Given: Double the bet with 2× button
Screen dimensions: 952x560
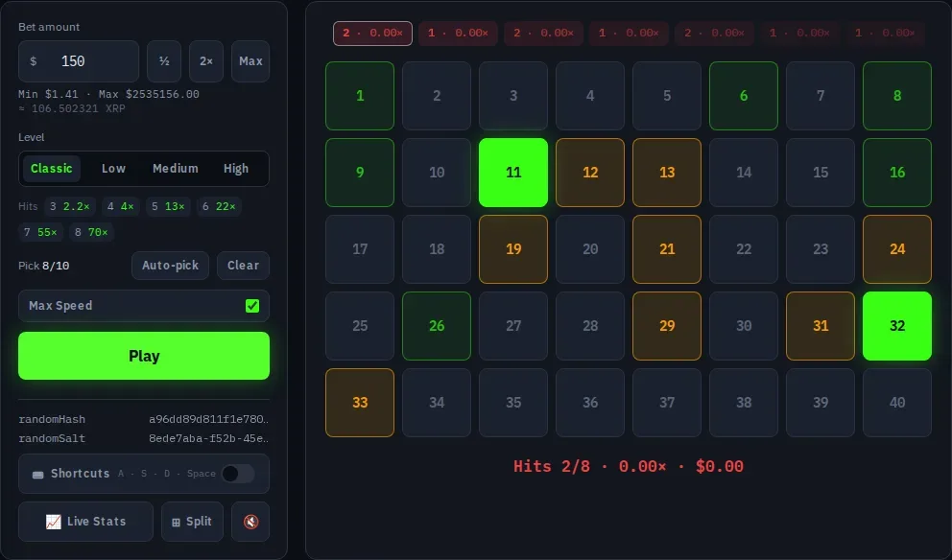Looking at the screenshot, I should click(x=206, y=61).
